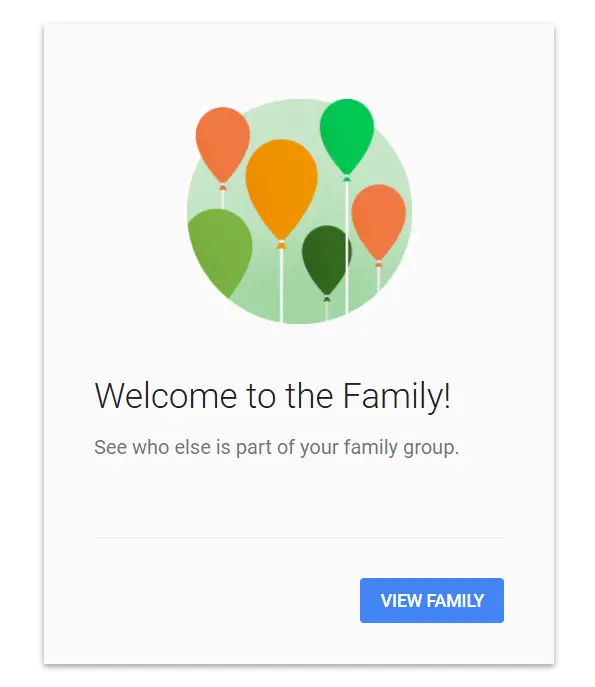595x687 pixels.
Task: Click the word "the" in the heading
Action: click(x=309, y=395)
